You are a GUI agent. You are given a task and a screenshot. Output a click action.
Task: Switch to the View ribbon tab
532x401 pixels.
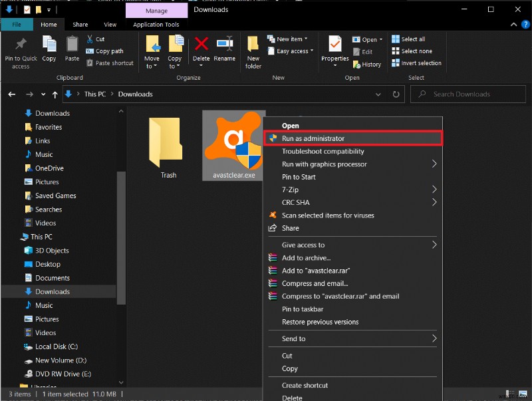tap(110, 25)
